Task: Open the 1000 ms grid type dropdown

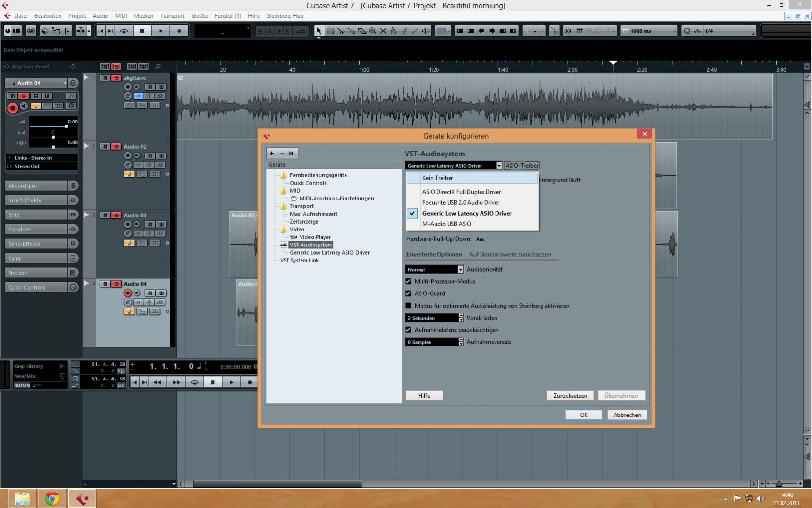Action: [x=649, y=31]
